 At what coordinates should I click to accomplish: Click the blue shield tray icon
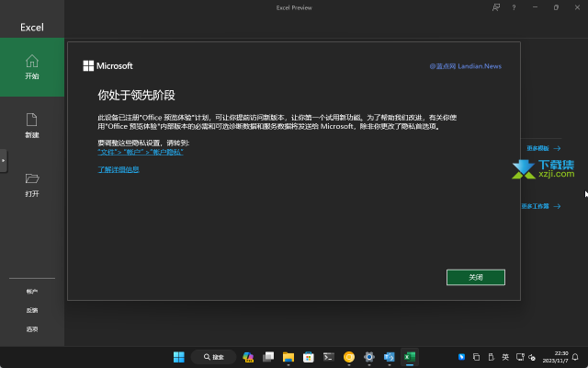pyautogui.click(x=461, y=357)
